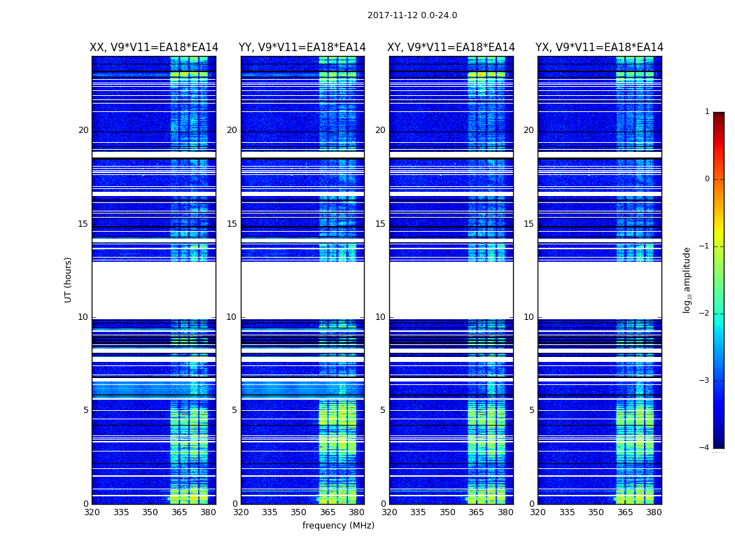Click the frequency (MHz) axis label
This screenshot has height=560, width=735.
coord(338,525)
